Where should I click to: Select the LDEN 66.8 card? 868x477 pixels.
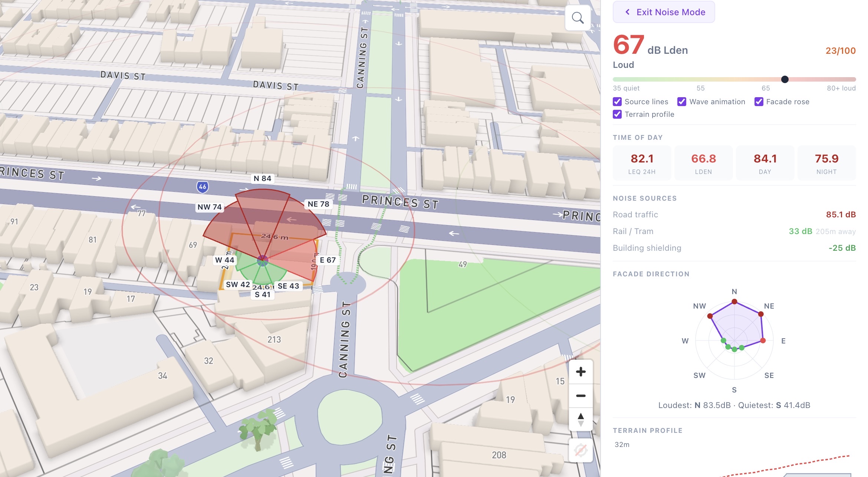[x=704, y=163]
